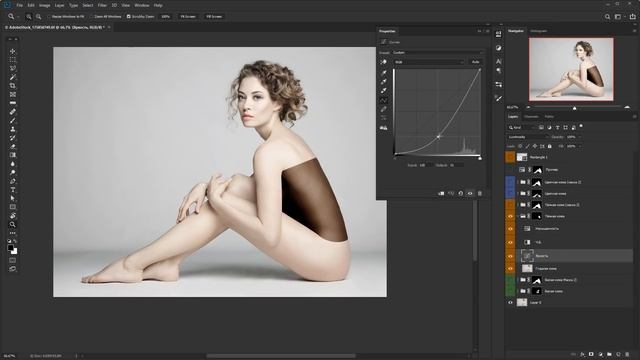Switch to the Channels tab
640x360 pixels.
(x=531, y=117)
